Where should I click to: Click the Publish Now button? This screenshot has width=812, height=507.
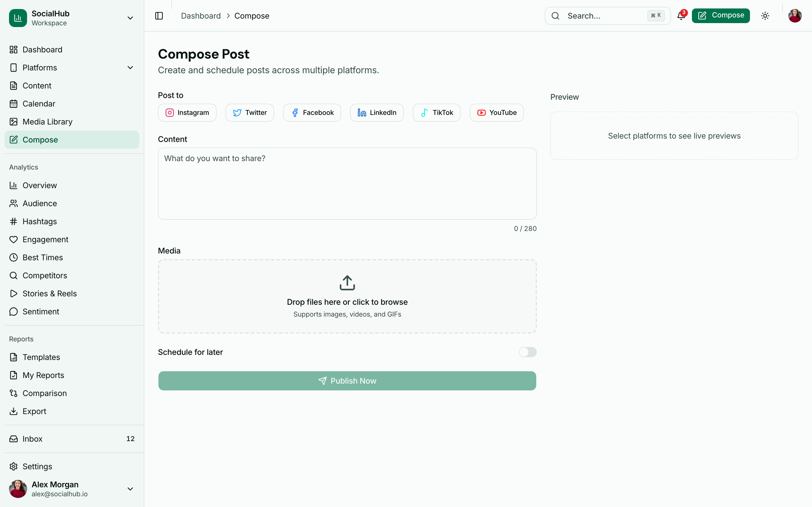pos(347,381)
